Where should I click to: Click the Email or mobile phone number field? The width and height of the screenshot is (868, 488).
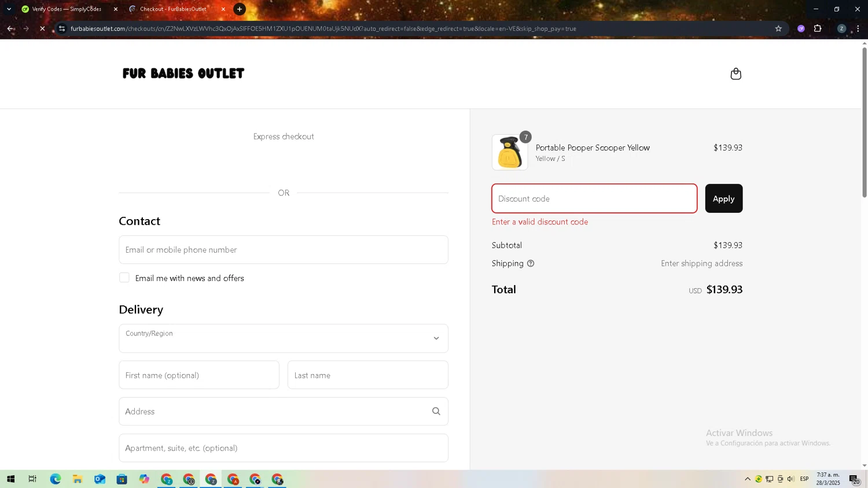[x=284, y=250]
